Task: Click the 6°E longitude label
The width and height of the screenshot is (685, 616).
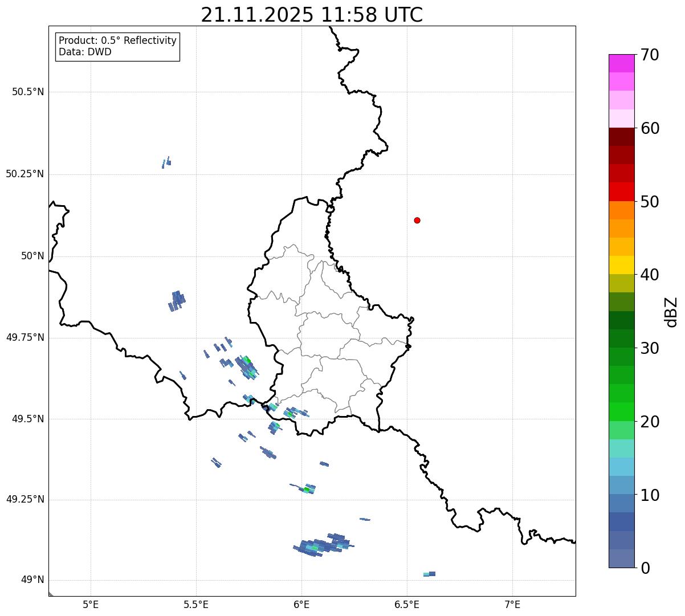Action: click(301, 604)
